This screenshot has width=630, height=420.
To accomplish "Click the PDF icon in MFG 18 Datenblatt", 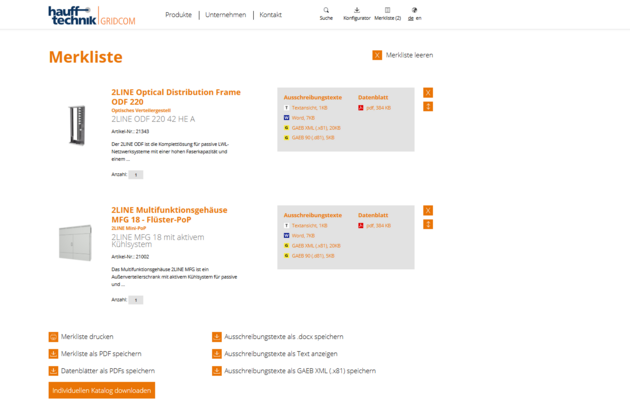I will tap(361, 225).
